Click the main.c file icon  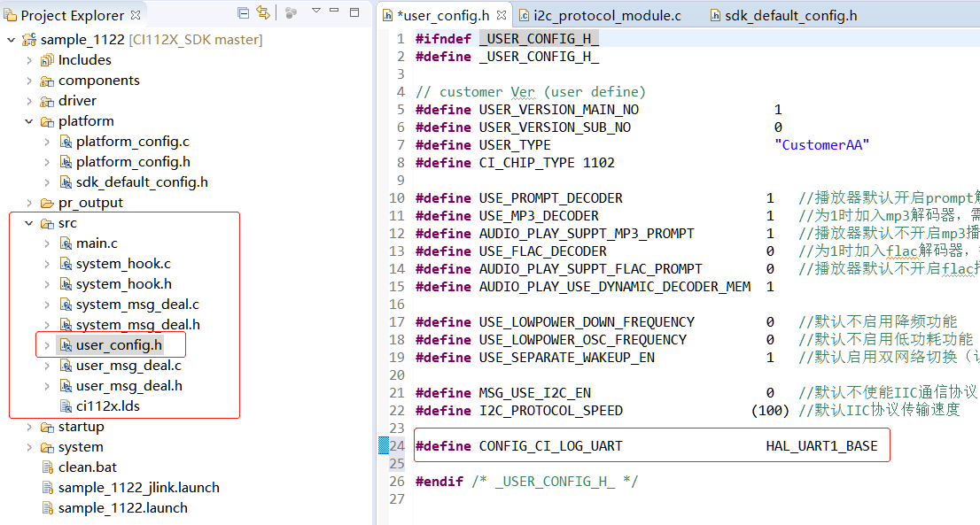(66, 244)
